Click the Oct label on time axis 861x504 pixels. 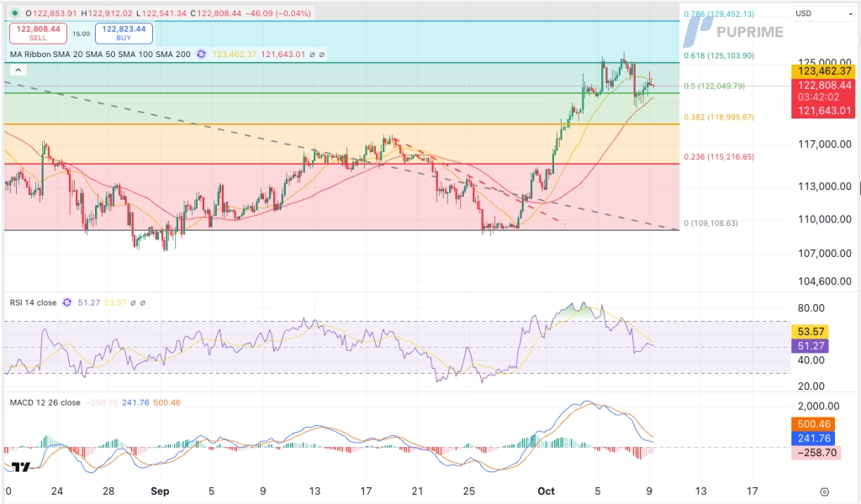[x=547, y=491]
